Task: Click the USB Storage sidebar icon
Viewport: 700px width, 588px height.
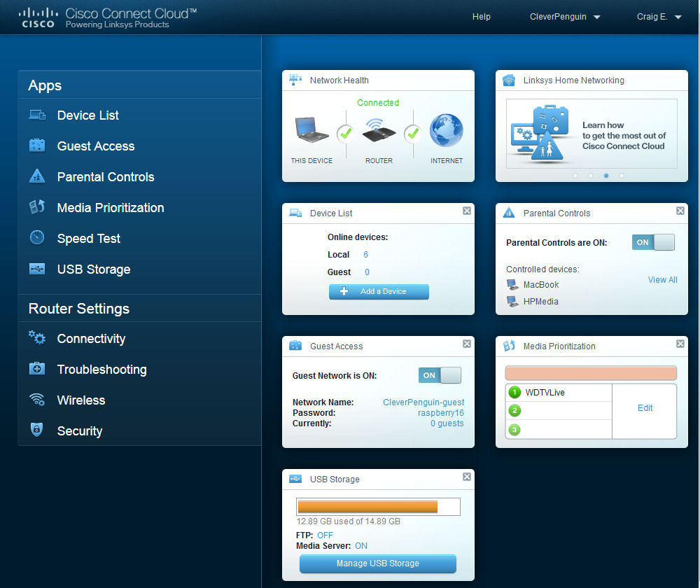Action: (37, 269)
